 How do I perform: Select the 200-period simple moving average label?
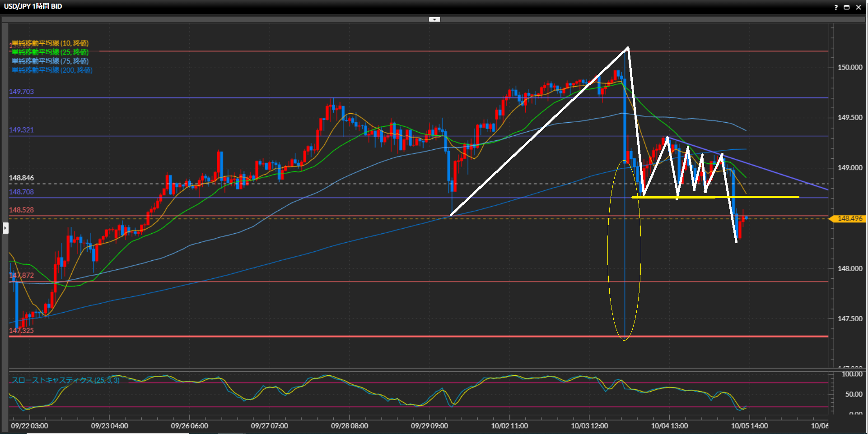[52, 70]
